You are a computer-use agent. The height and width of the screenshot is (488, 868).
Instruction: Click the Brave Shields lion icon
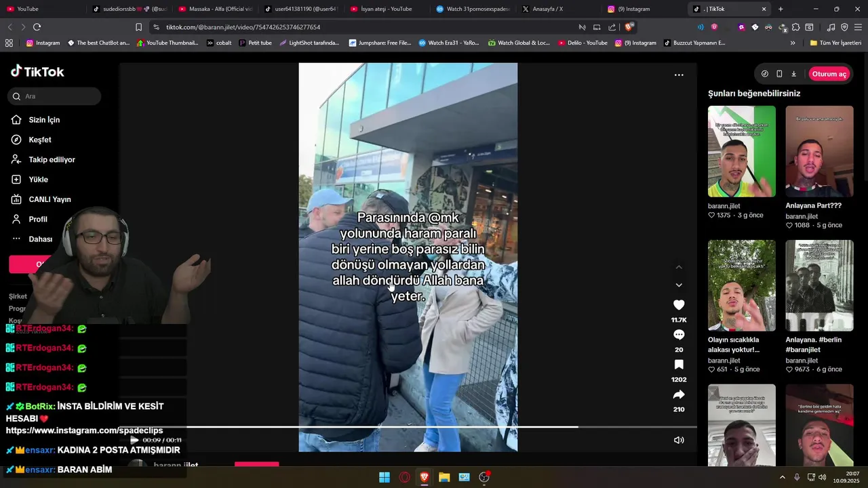point(629,27)
